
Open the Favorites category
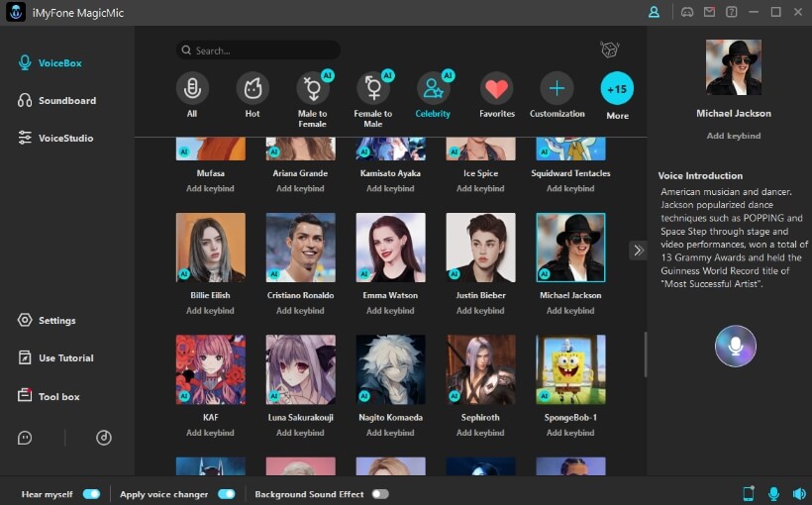(x=497, y=95)
